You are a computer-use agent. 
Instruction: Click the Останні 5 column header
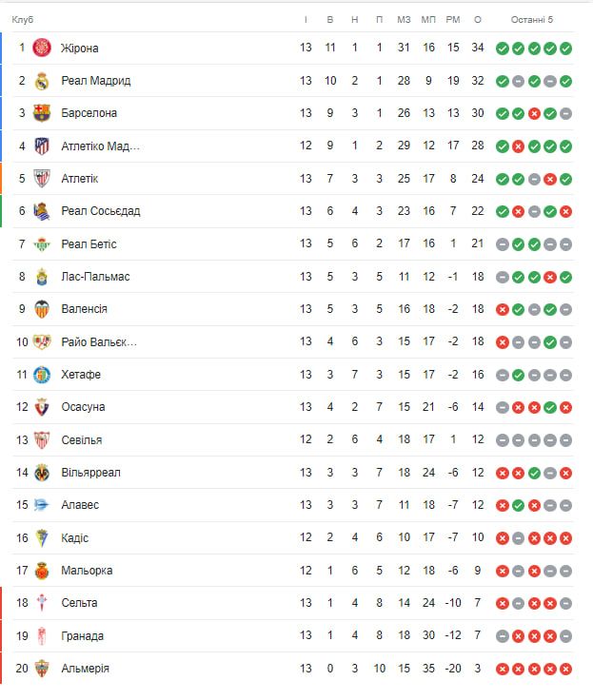pos(531,19)
